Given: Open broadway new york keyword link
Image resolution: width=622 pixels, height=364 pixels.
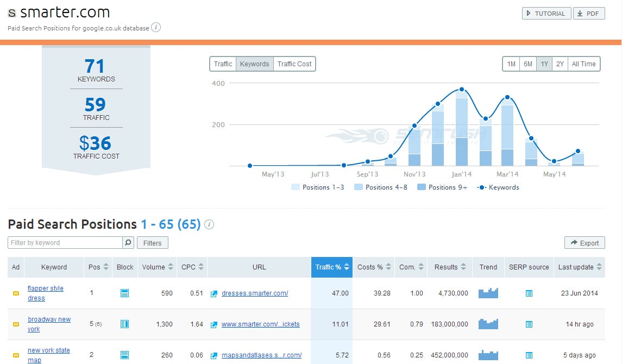Looking at the screenshot, I should pyautogui.click(x=49, y=324).
